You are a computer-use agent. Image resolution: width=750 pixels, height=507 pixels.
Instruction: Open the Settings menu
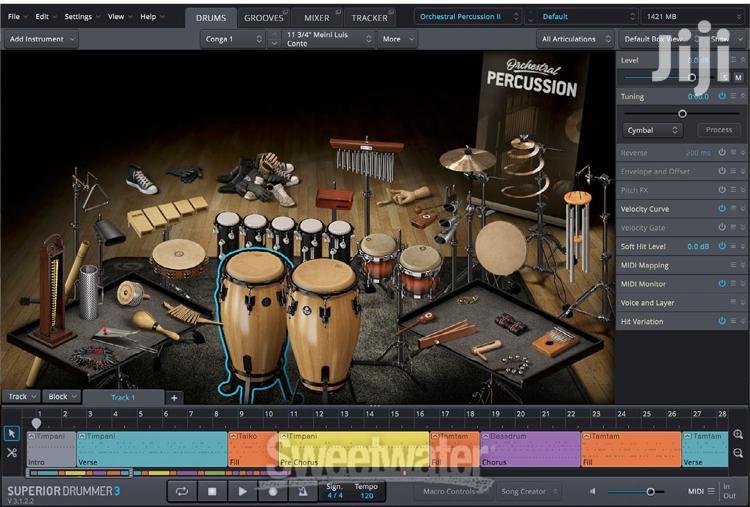click(81, 17)
